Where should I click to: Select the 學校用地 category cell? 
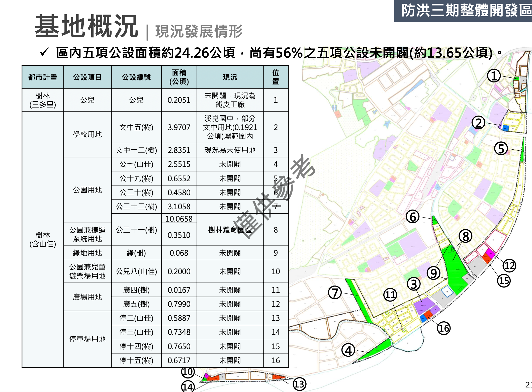pos(87,134)
